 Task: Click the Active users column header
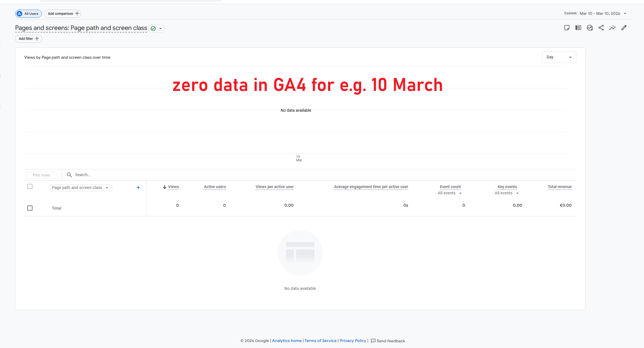215,187
